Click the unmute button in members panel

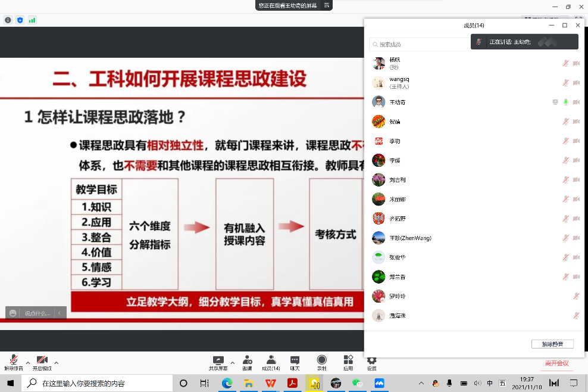tap(552, 344)
